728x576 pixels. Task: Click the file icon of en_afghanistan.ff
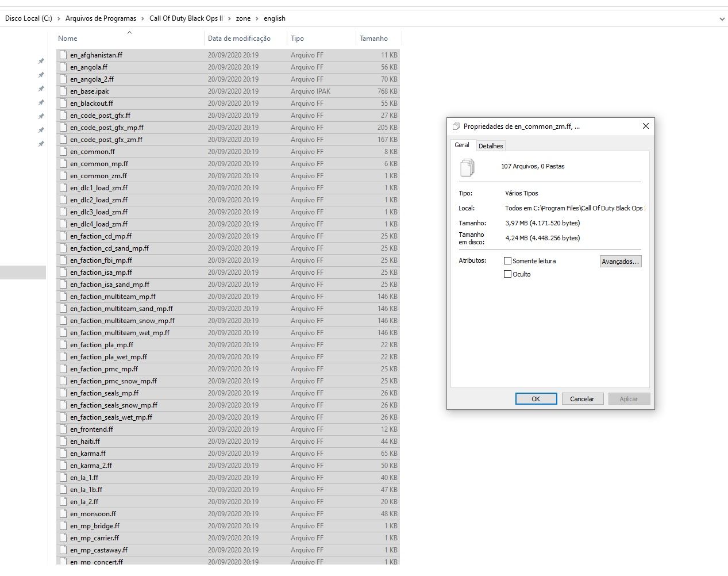pos(63,55)
